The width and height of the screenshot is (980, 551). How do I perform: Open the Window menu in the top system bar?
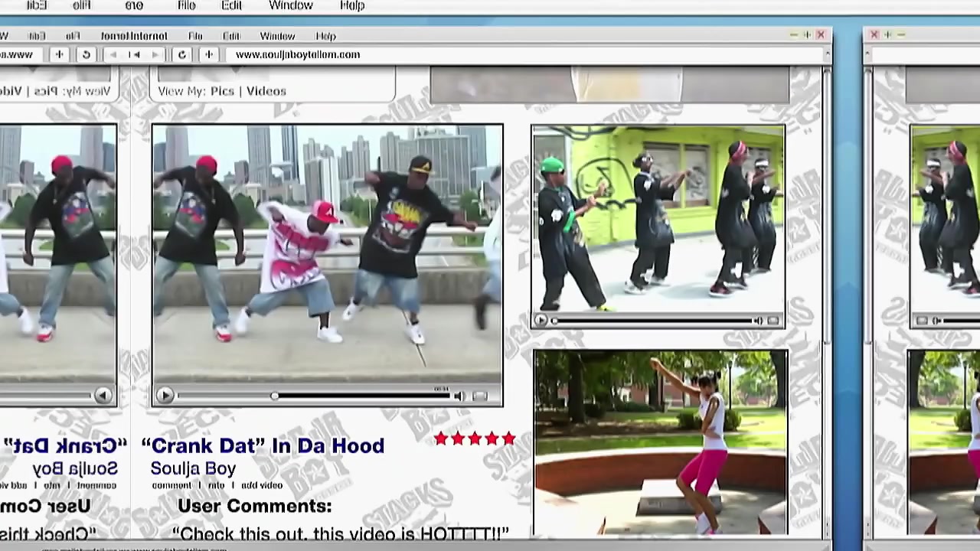coord(291,5)
